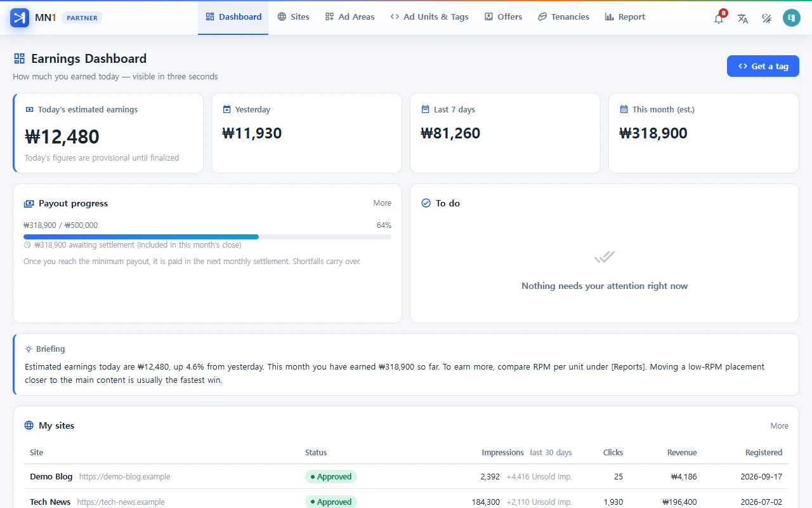The width and height of the screenshot is (812, 508).
Task: Click the ₩11,930 yesterday value
Action: click(252, 133)
